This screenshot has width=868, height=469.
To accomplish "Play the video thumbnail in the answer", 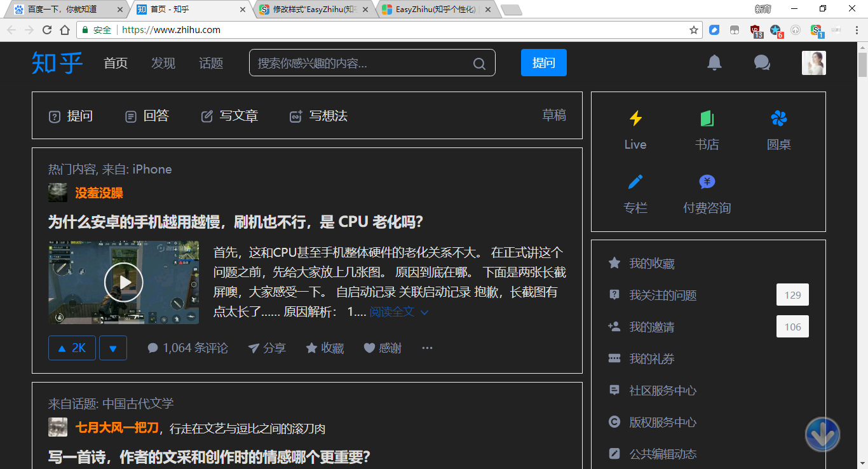I will [x=124, y=282].
